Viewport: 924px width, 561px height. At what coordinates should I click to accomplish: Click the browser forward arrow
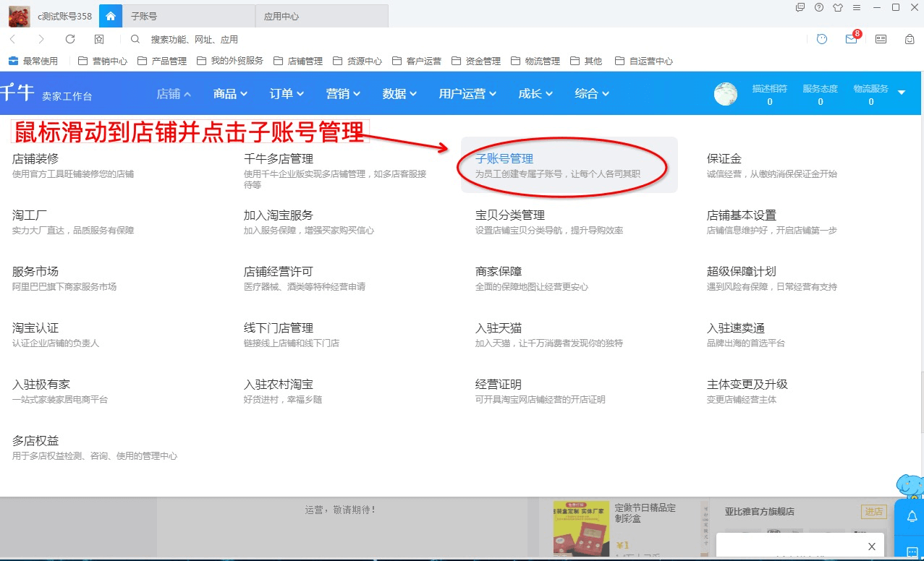tap(41, 39)
